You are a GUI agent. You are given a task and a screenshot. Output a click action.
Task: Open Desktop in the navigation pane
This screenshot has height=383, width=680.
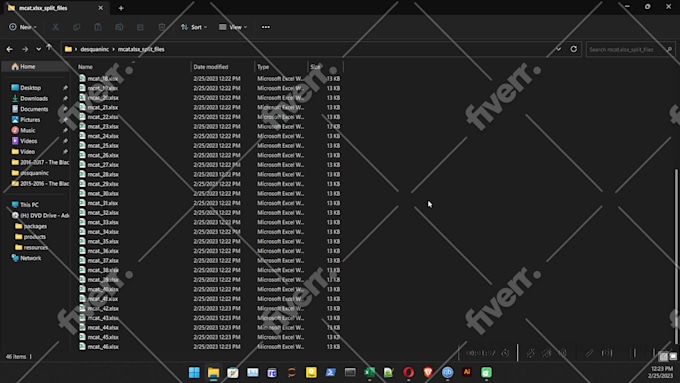tap(30, 88)
